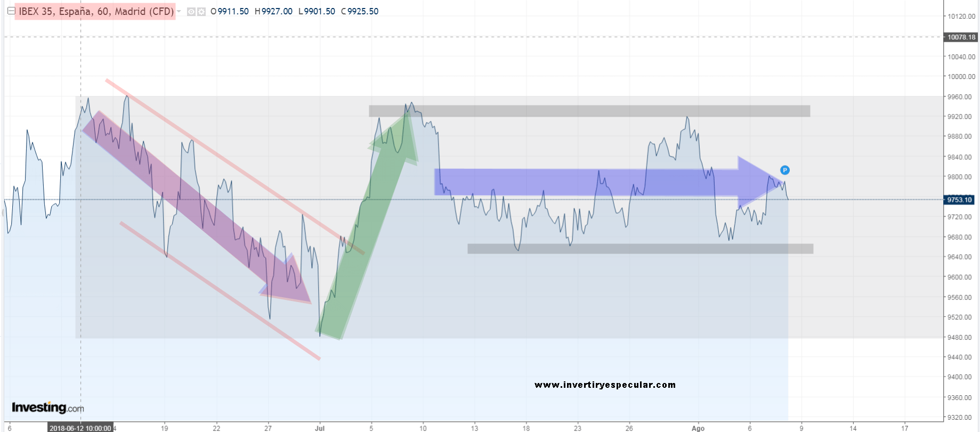Viewport: 980px width, 432px height.
Task: Click the www.invertiryespecular.com watermark text
Action: [x=605, y=385]
